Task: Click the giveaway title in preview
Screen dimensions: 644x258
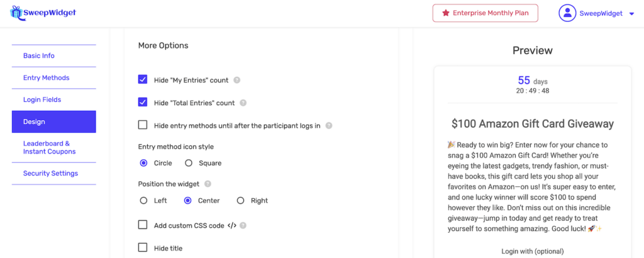Action: (x=532, y=124)
